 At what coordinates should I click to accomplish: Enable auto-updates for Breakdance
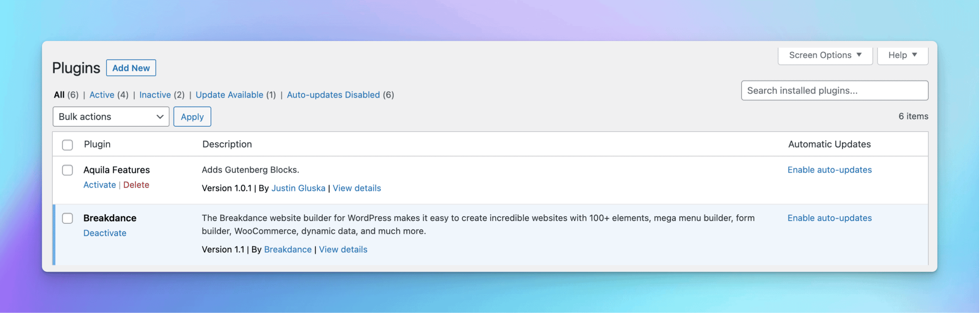pyautogui.click(x=830, y=218)
